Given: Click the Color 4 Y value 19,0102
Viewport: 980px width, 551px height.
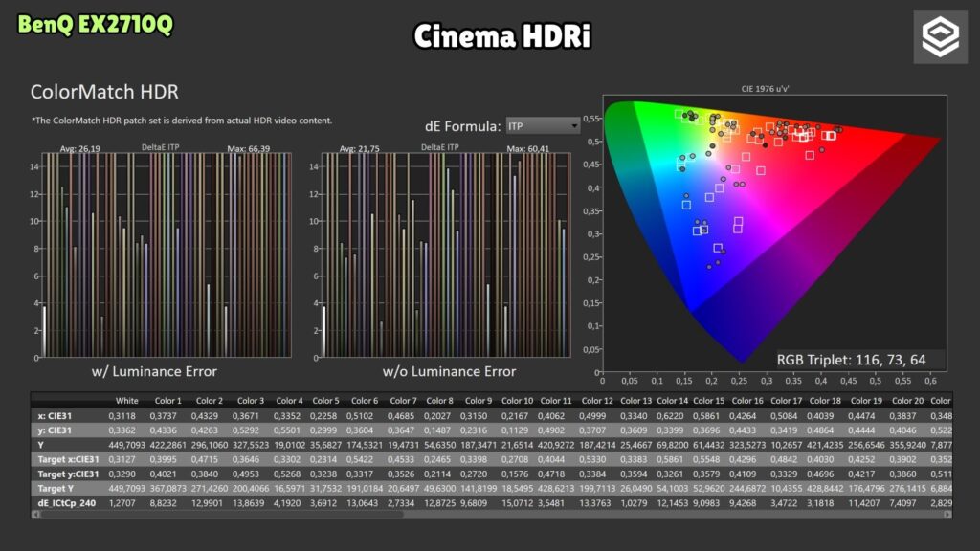Looking at the screenshot, I should [289, 445].
